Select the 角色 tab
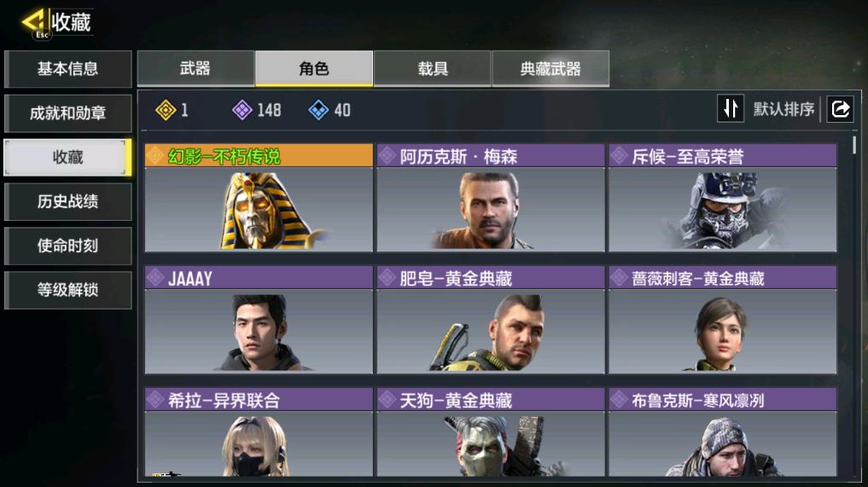Viewport: 868px width, 487px height. coord(314,68)
